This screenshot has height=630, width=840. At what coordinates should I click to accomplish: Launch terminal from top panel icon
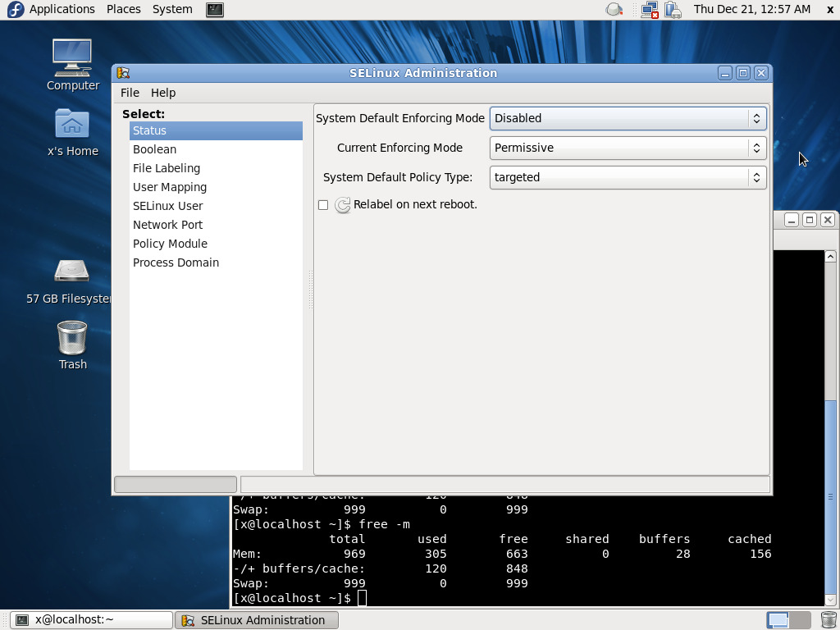[214, 10]
